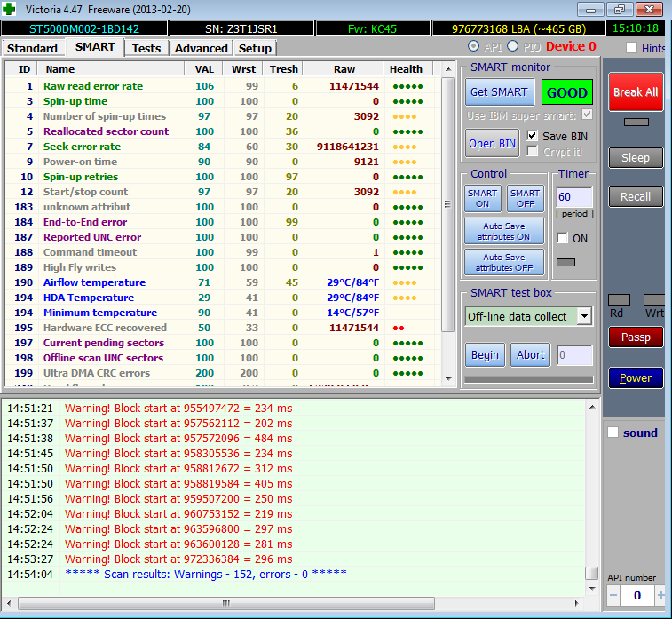The image size is (672, 619).
Task: Click the Victoria green cross title icon
Action: [x=10, y=10]
